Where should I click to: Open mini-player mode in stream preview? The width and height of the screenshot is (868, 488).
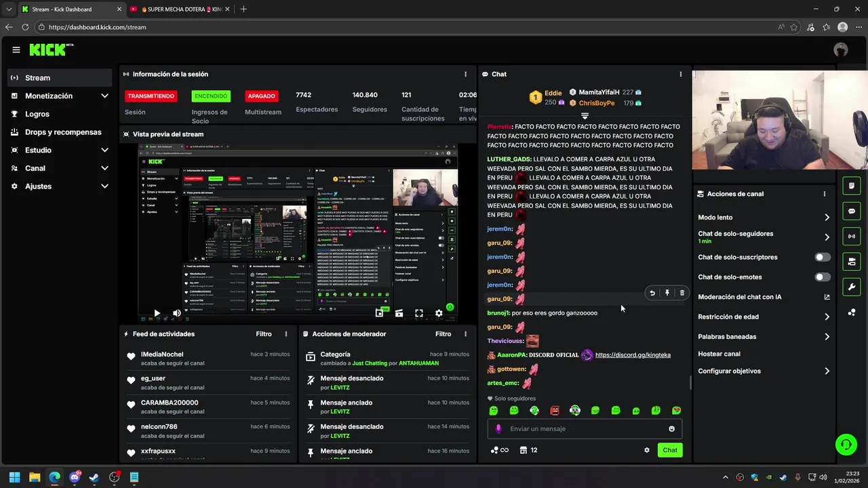coord(379,313)
